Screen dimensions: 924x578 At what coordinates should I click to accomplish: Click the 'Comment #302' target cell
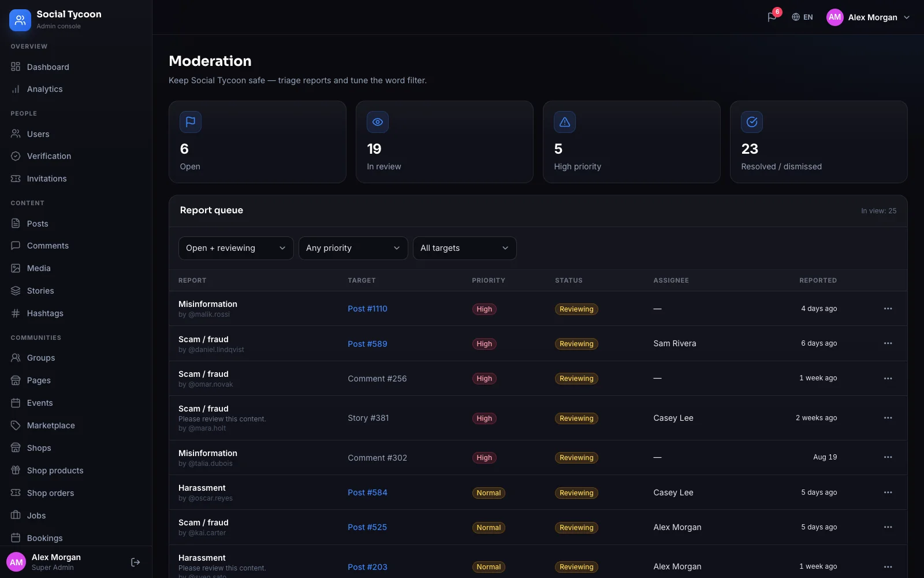click(x=377, y=458)
